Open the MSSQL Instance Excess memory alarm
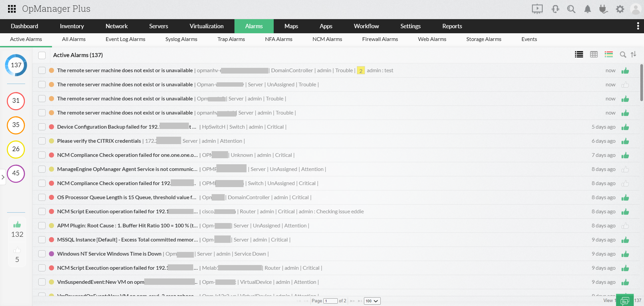 [x=127, y=240]
